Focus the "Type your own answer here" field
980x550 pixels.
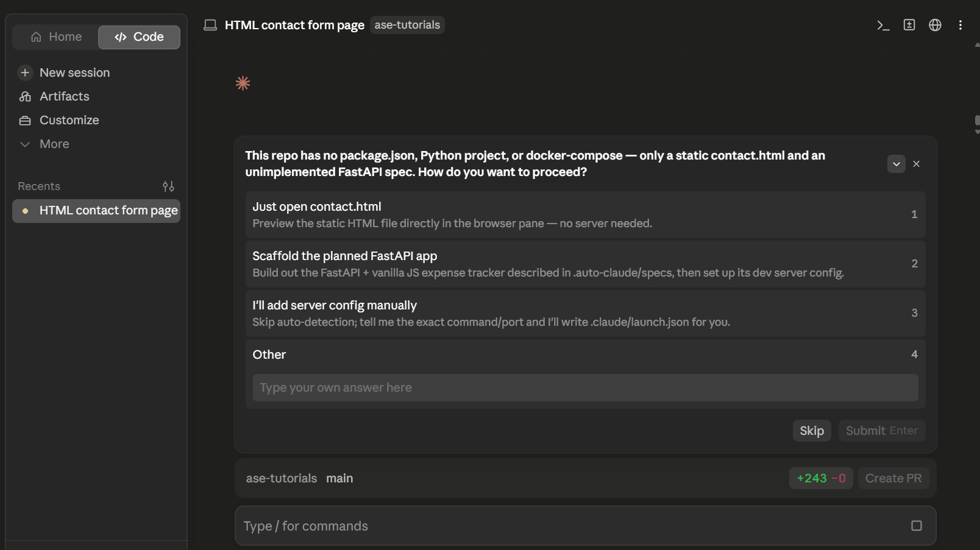[585, 388]
